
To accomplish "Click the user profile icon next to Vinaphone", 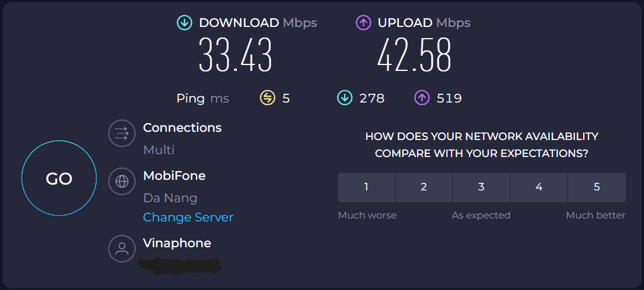I will [x=122, y=248].
